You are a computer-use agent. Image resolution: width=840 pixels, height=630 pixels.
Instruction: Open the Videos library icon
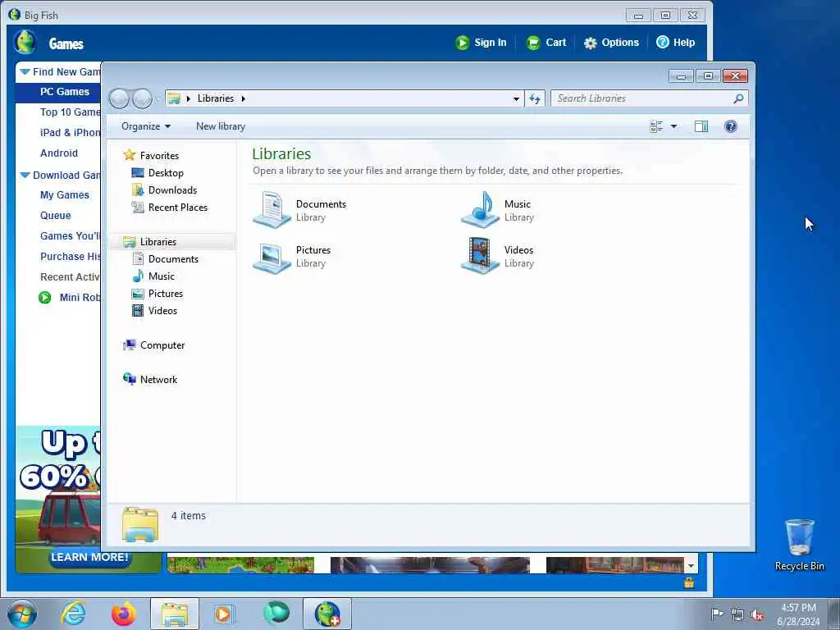(481, 256)
